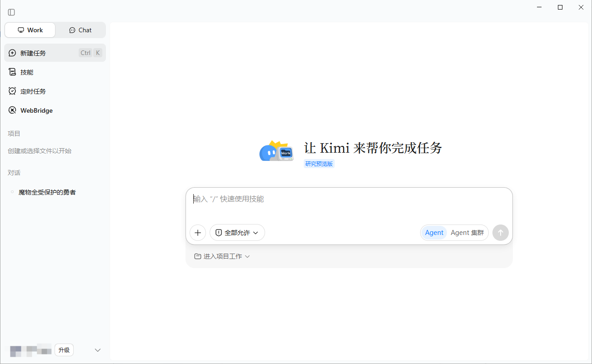Image resolution: width=592 pixels, height=364 pixels.
Task: Click the Kimi Work mascot logo
Action: 276,151
